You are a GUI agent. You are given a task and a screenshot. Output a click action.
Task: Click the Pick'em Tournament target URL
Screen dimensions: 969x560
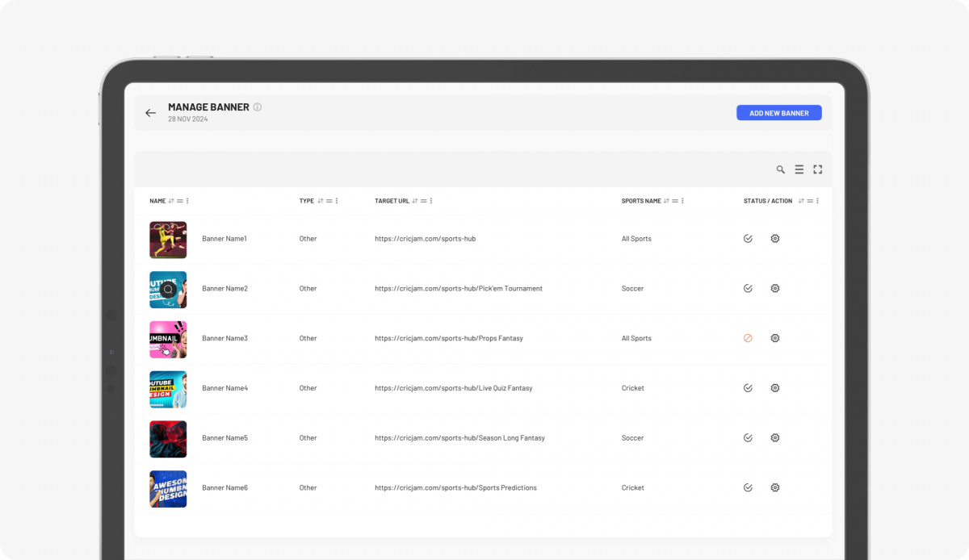[x=458, y=288]
